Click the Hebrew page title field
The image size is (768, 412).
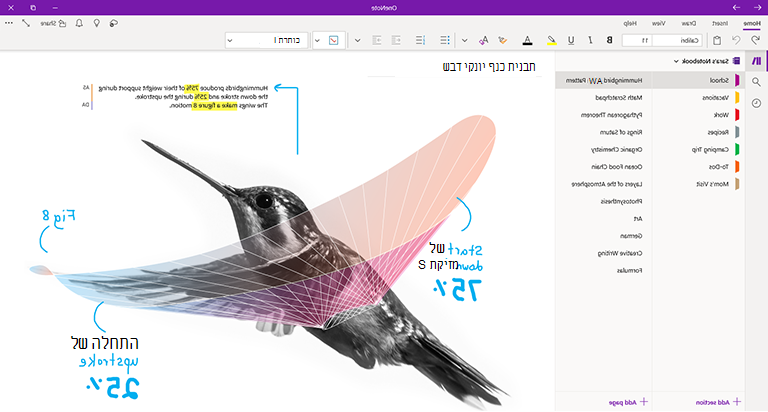(489, 66)
